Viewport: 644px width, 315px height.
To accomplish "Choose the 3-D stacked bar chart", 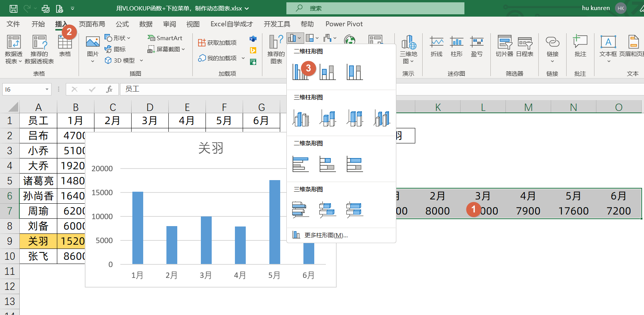I will 328,210.
